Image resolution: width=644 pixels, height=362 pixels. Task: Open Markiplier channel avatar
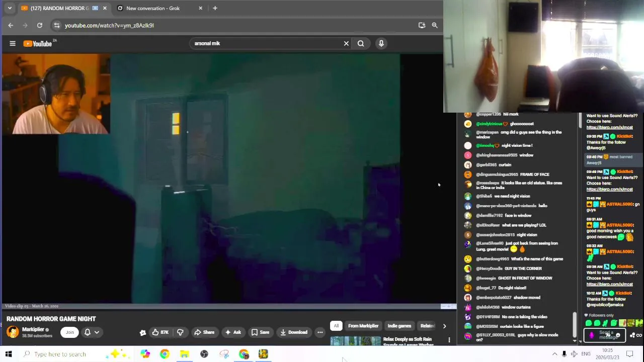pos(13,332)
